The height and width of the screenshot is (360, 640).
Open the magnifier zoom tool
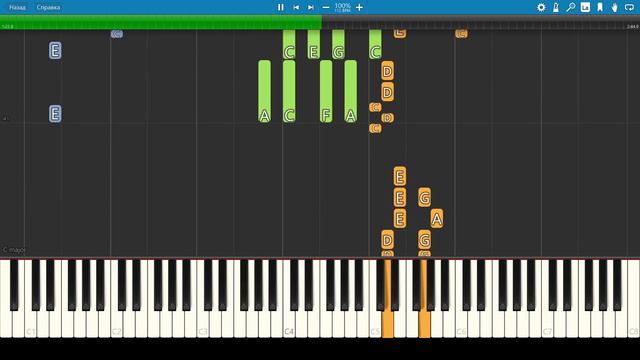tap(571, 7)
